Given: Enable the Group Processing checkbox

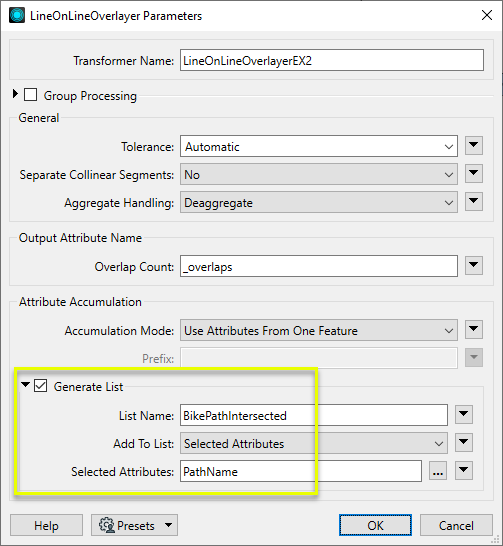Looking at the screenshot, I should [31, 95].
